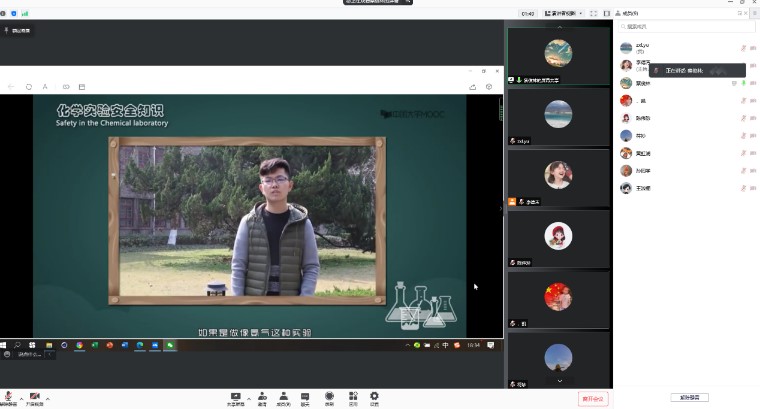
Task: Toggle the side panel layout icon
Action: pos(606,14)
